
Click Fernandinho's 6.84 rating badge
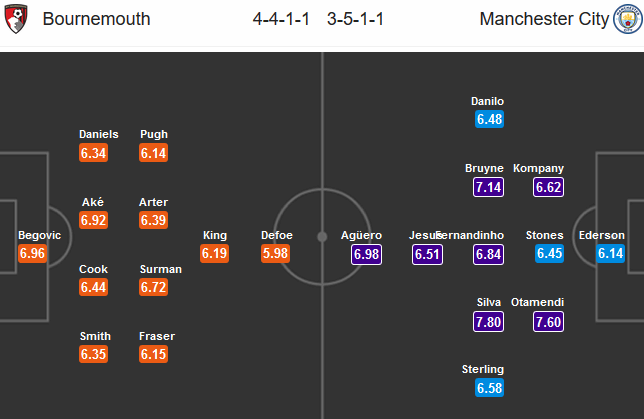pos(488,254)
